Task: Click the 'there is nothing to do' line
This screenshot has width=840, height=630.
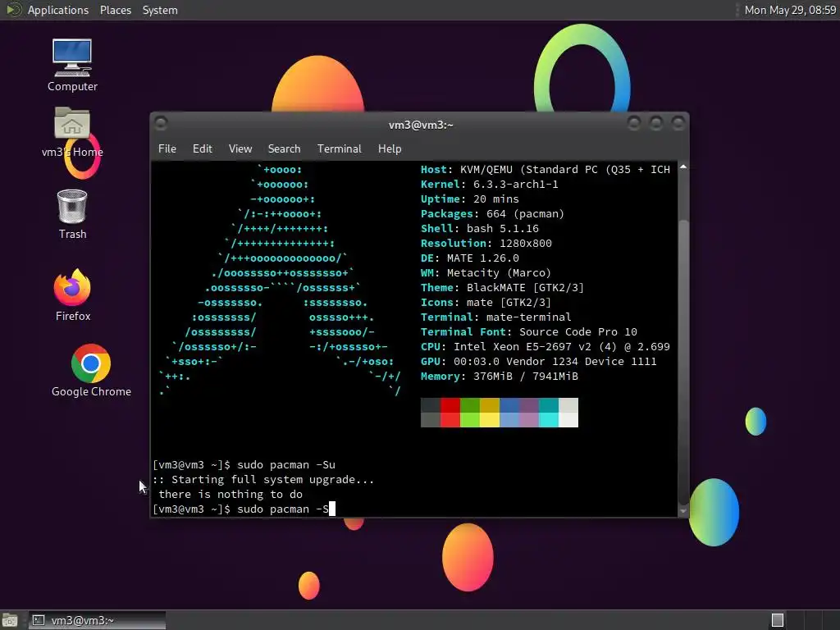Action: click(x=231, y=495)
